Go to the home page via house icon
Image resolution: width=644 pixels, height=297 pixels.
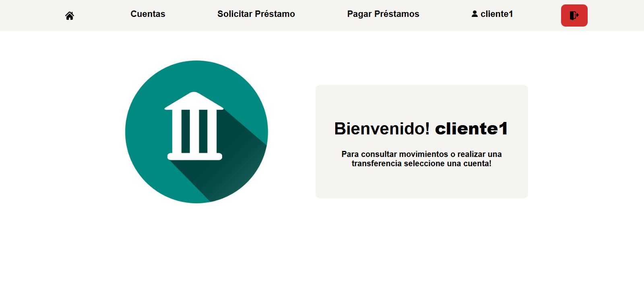coord(70,16)
